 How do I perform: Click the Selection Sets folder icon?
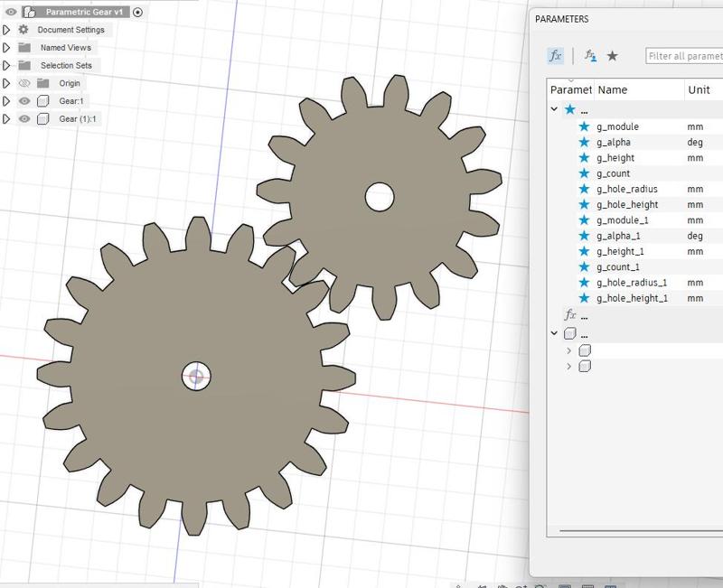[x=23, y=64]
